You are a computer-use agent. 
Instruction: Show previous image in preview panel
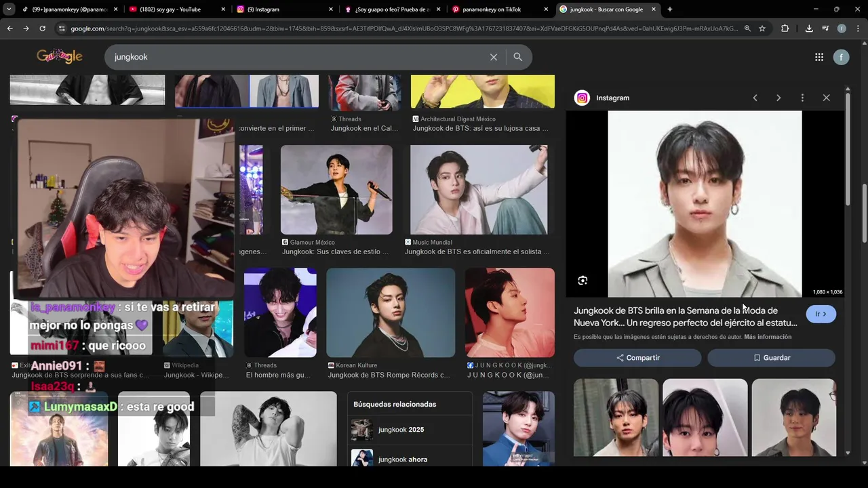pos(755,98)
